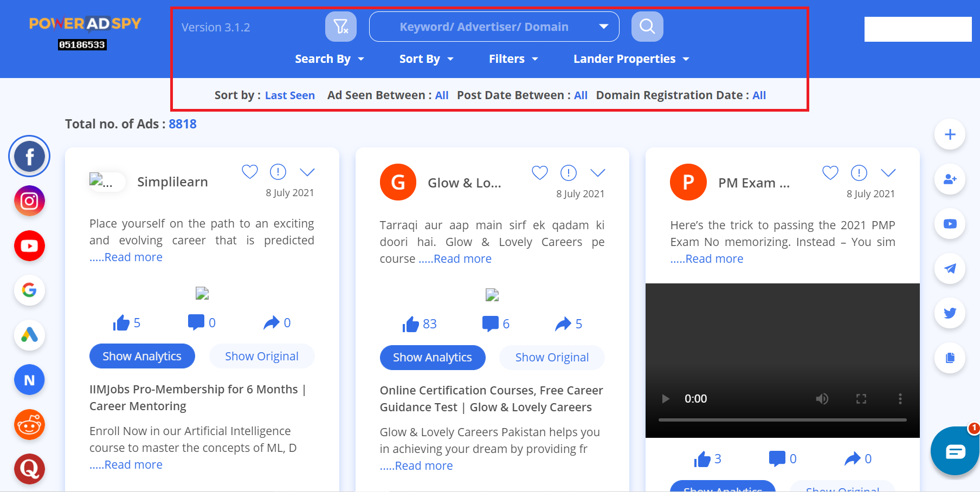This screenshot has width=980, height=492.
Task: Open the YouTube link in right sidebar
Action: (950, 224)
